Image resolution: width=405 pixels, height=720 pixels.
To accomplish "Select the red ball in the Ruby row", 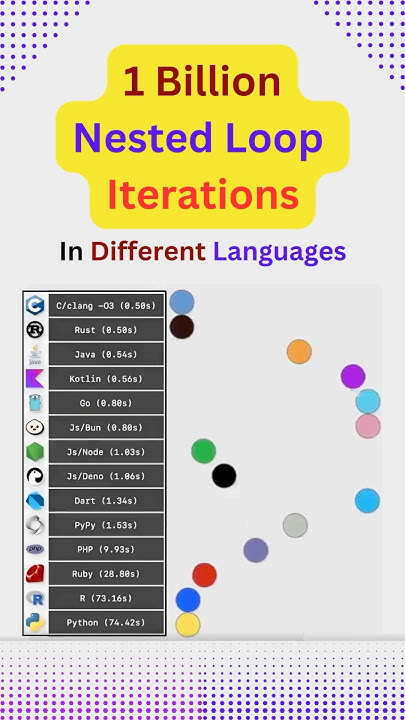I will point(204,575).
